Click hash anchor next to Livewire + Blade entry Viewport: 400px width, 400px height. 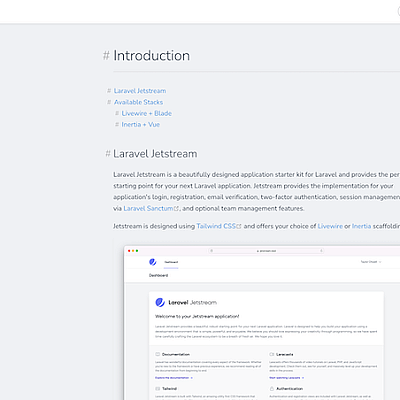117,113
